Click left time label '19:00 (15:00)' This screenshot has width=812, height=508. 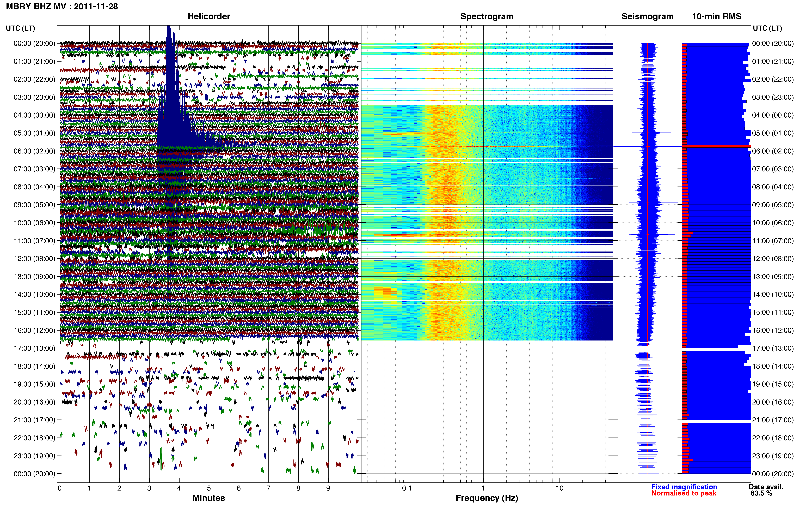[x=34, y=384]
